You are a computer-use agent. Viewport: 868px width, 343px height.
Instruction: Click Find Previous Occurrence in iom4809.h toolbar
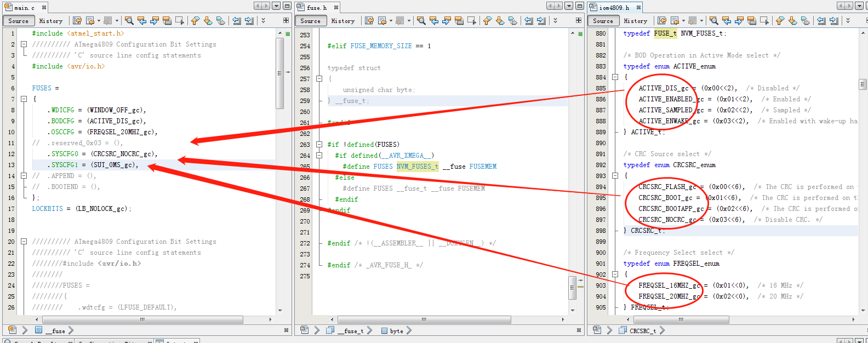tap(727, 20)
